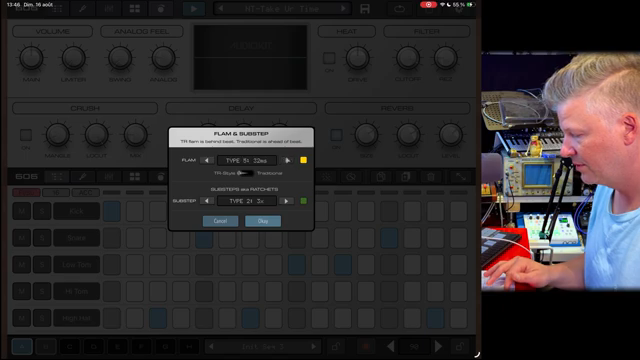640x360 pixels.
Task: Go to previous sequence before Init Seq 3
Action: [x=211, y=347]
